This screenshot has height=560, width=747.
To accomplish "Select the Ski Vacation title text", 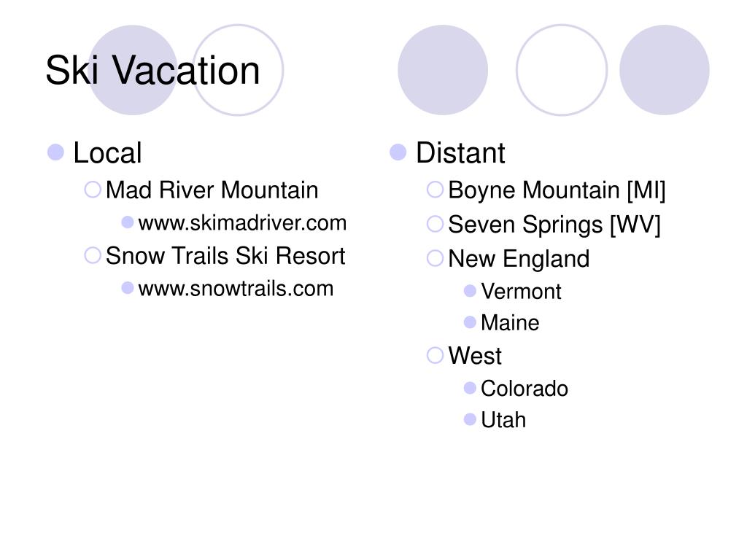I will [x=152, y=71].
